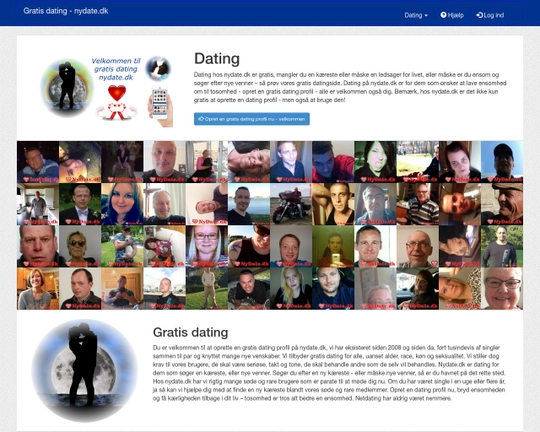Click the small kissing couple circle in banner
The image size is (540, 432).
click(x=158, y=69)
